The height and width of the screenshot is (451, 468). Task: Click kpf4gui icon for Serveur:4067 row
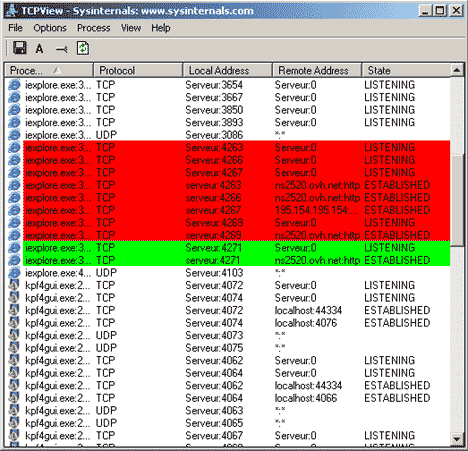14,436
